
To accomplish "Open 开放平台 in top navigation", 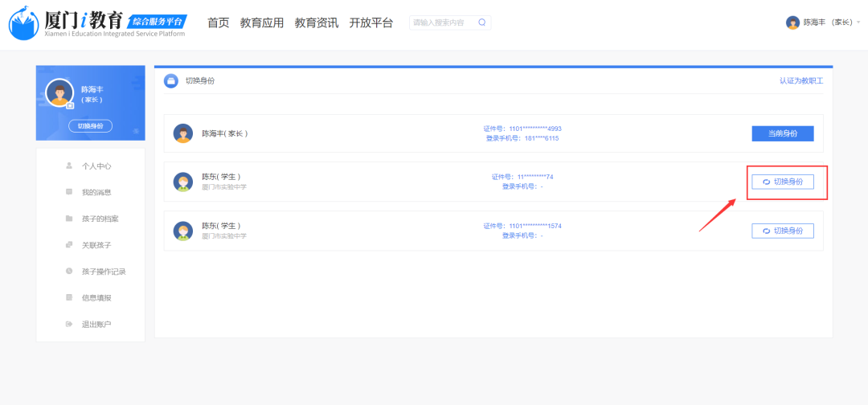I will 371,22.
